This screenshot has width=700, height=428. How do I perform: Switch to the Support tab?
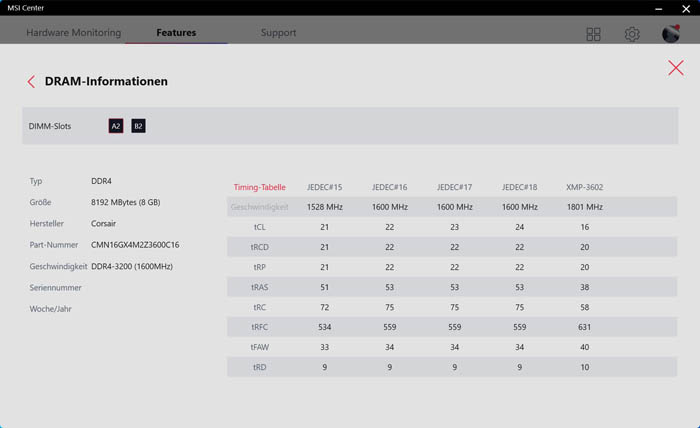coord(278,33)
